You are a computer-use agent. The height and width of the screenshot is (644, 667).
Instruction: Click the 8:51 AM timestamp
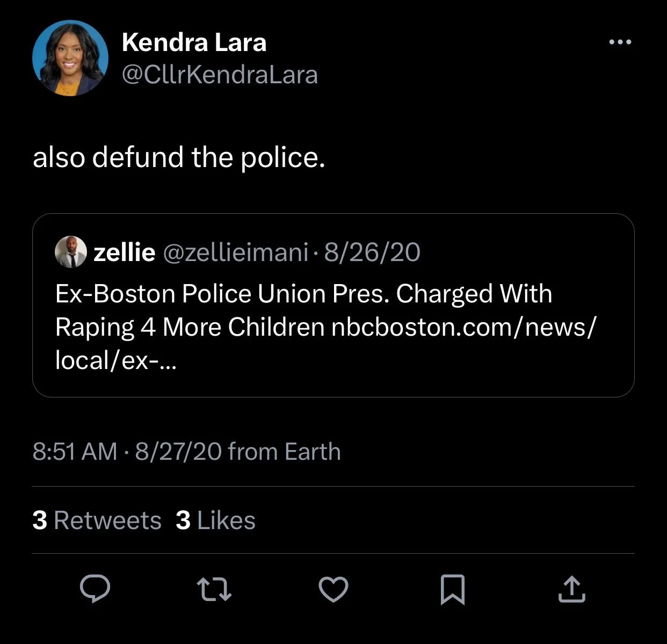click(75, 451)
